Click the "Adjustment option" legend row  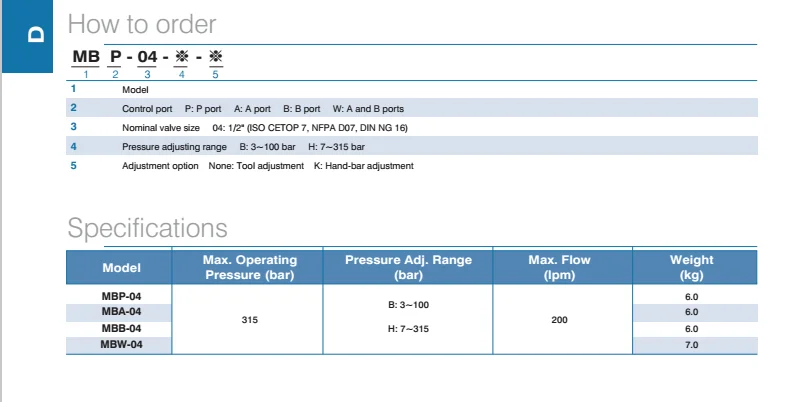coord(267,166)
